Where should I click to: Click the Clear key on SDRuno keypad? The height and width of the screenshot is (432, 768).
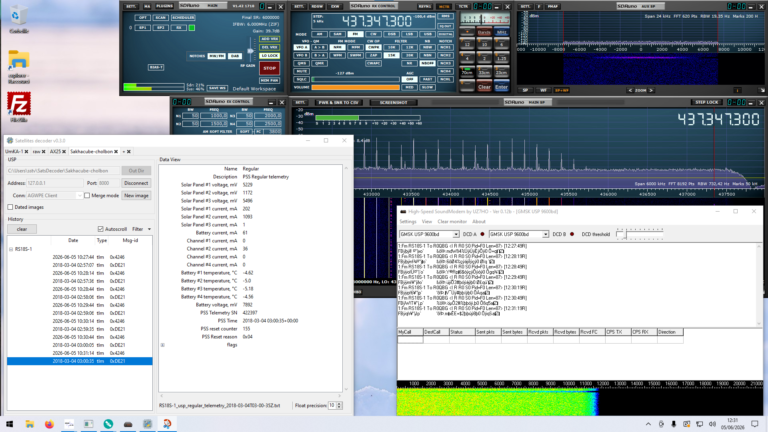pyautogui.click(x=484, y=87)
